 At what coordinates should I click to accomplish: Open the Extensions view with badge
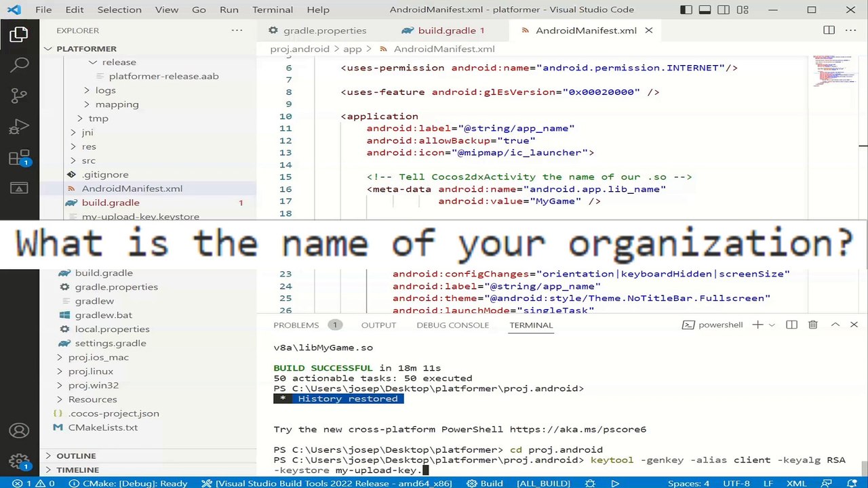pos(19,159)
